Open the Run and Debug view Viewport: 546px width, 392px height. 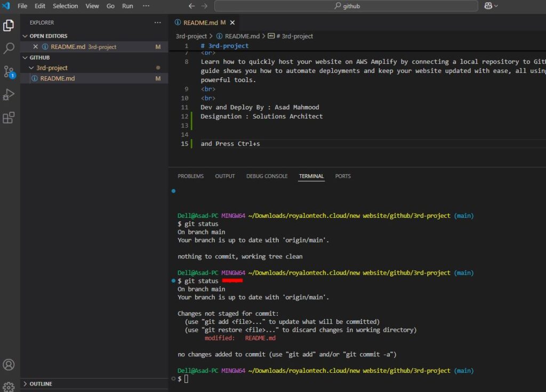point(9,95)
